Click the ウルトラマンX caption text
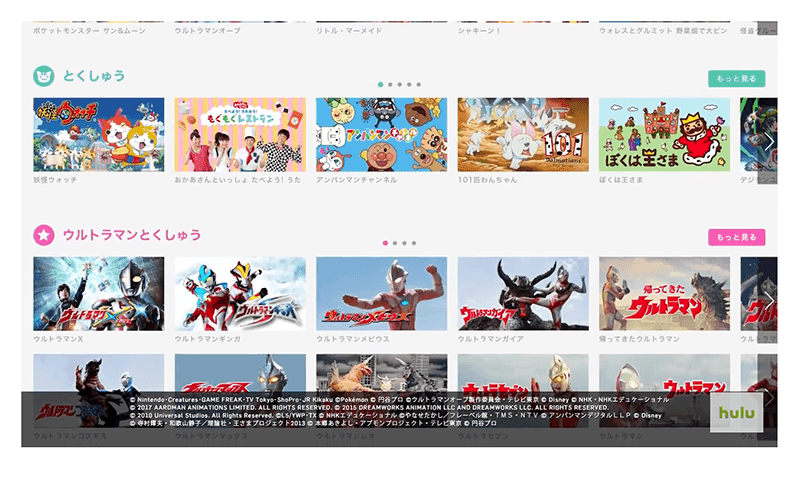 pos(58,338)
